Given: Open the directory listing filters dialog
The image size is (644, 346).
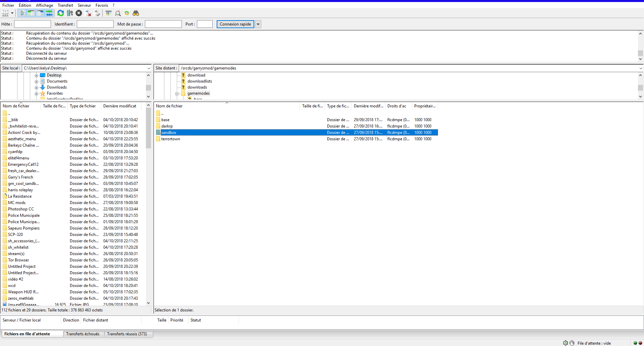Looking at the screenshot, I should coord(108,13).
